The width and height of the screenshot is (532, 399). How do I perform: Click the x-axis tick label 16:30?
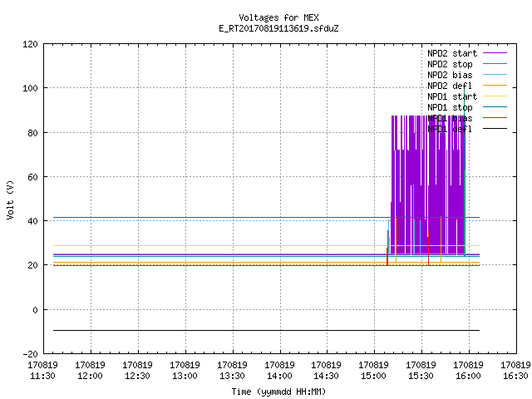pyautogui.click(x=515, y=376)
